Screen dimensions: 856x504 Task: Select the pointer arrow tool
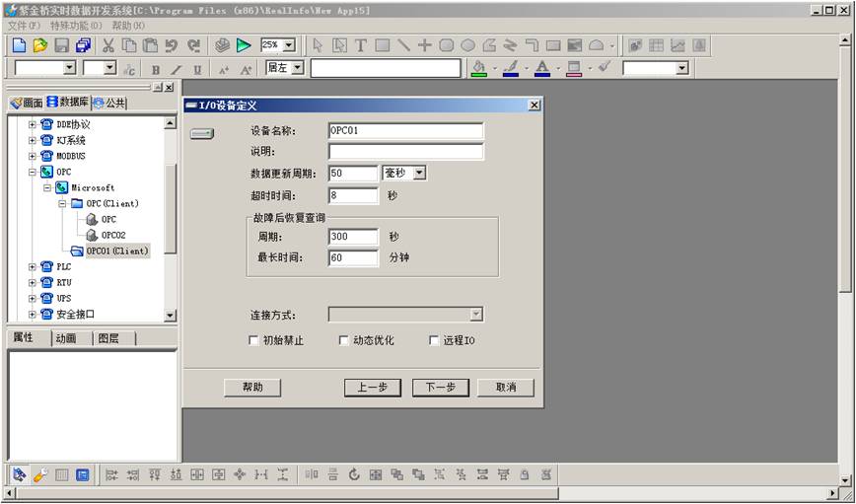[318, 45]
